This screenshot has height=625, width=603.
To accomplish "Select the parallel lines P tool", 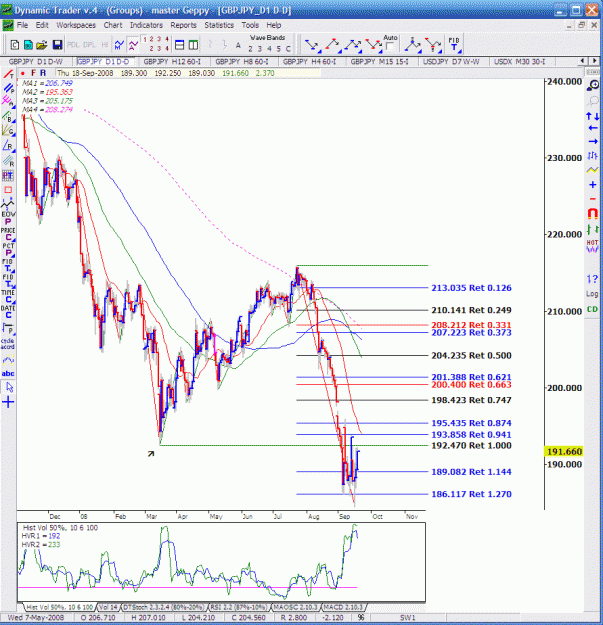I will (x=8, y=88).
